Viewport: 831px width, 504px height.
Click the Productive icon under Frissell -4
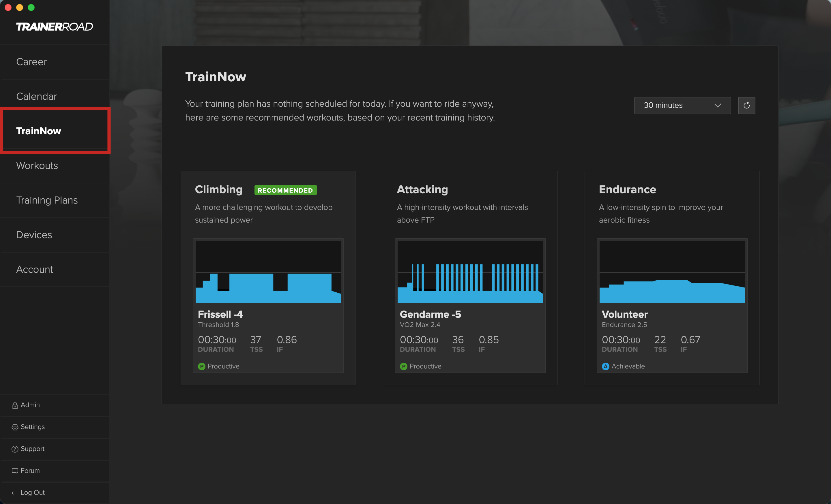tap(202, 366)
